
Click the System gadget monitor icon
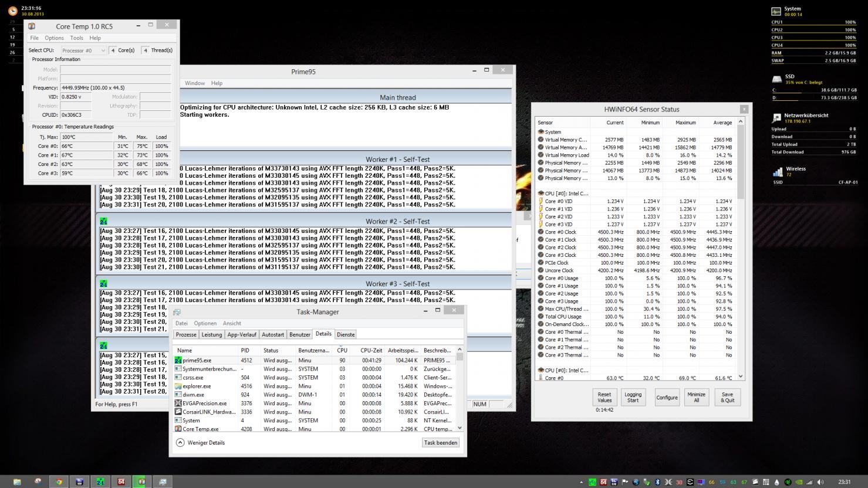click(776, 11)
